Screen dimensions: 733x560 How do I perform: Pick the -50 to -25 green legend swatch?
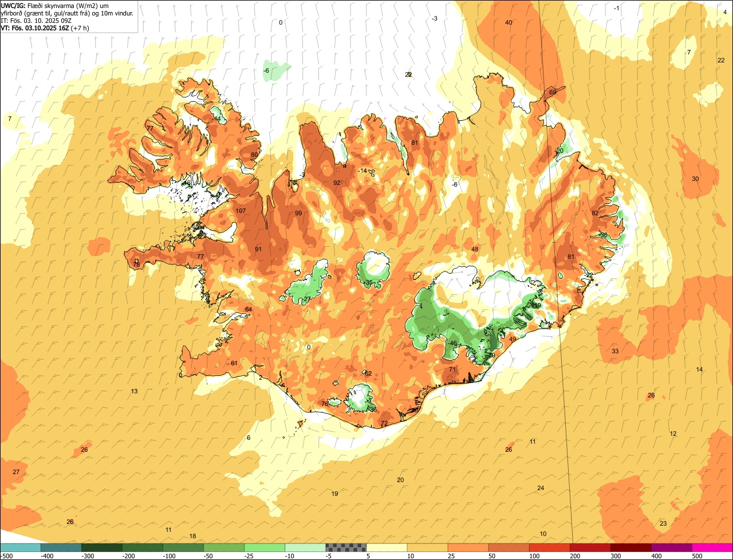click(x=224, y=547)
